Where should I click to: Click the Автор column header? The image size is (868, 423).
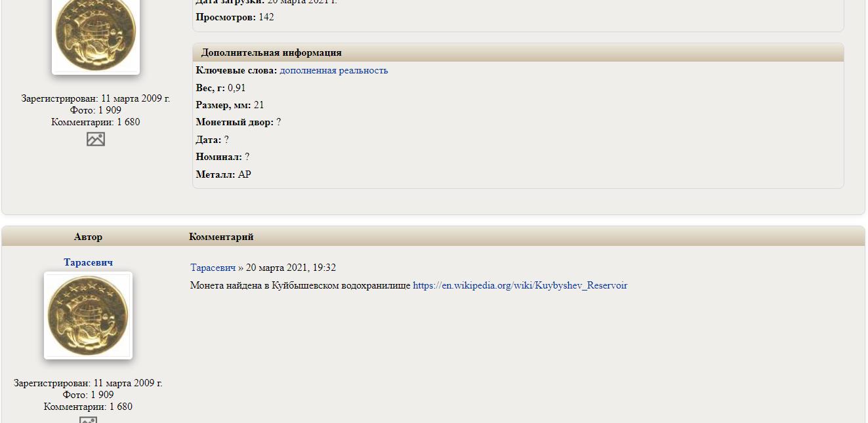88,237
